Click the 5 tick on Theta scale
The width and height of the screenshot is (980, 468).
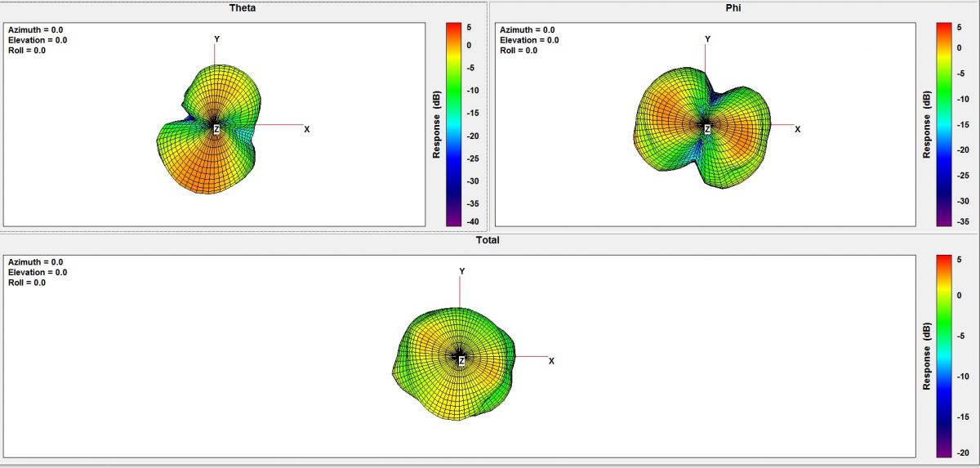(469, 26)
